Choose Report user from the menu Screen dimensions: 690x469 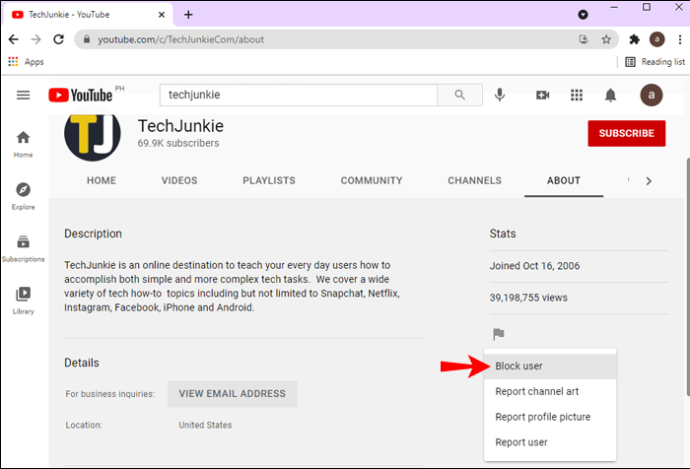tap(550, 443)
